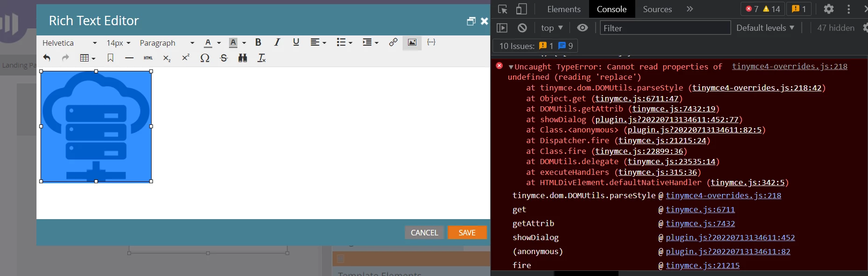The width and height of the screenshot is (868, 276).
Task: Open tinymce.js:315:36 stack link
Action: click(x=658, y=172)
